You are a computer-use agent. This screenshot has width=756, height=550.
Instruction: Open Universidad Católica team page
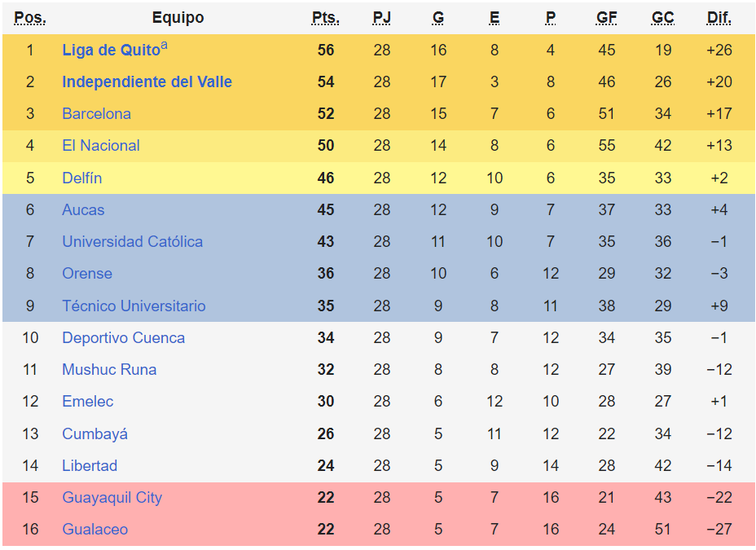click(x=132, y=242)
